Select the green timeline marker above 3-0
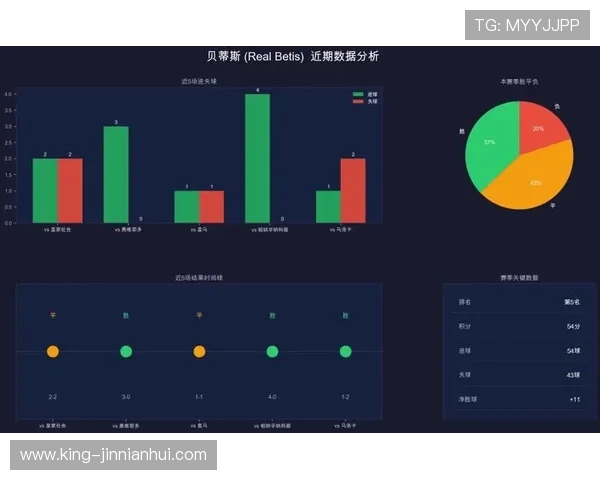Screen dimensions: 600x480 (126, 351)
